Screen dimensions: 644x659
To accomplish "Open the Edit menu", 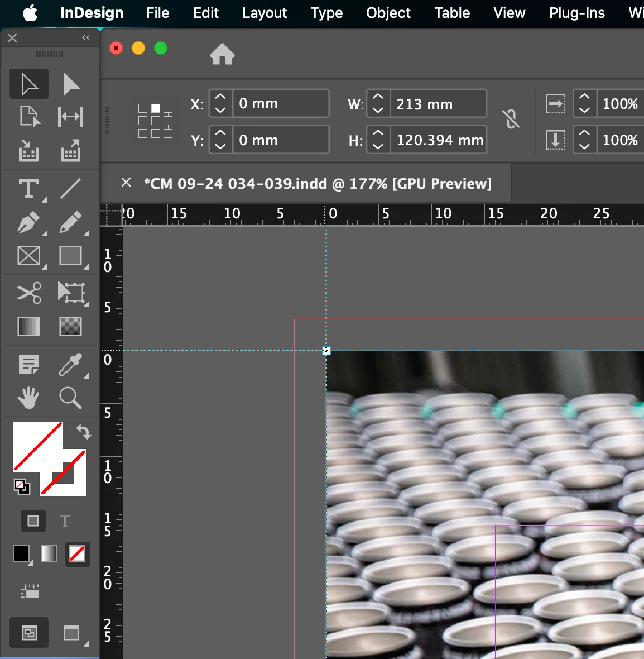I will tap(206, 13).
